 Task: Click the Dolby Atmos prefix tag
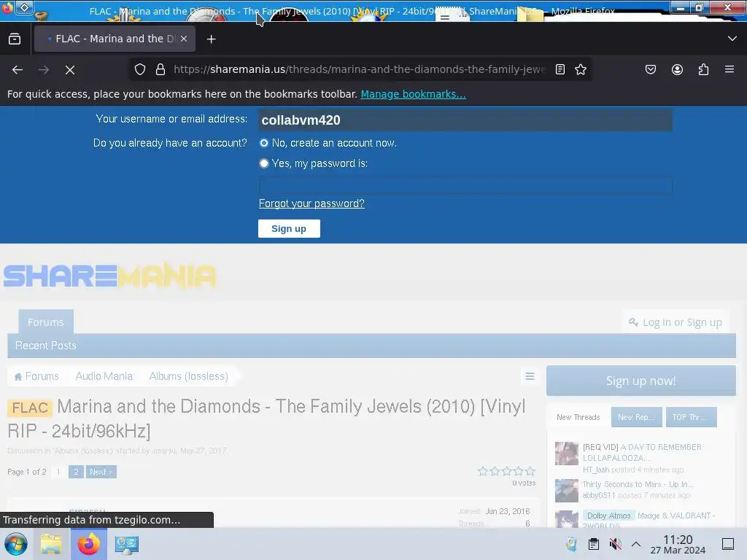608,516
